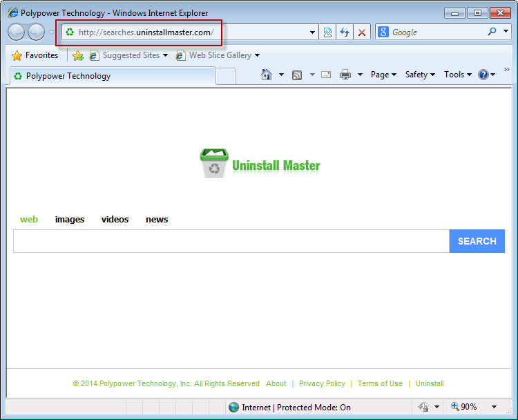Click the 90% zoom level button
The width and height of the screenshot is (518, 420).
pos(464,406)
